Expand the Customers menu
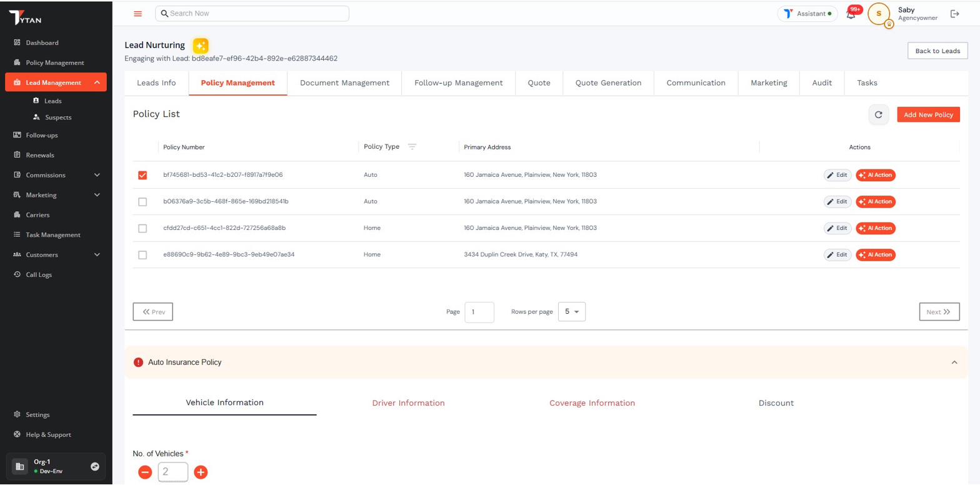Image resolution: width=980 pixels, height=490 pixels. pyautogui.click(x=97, y=255)
